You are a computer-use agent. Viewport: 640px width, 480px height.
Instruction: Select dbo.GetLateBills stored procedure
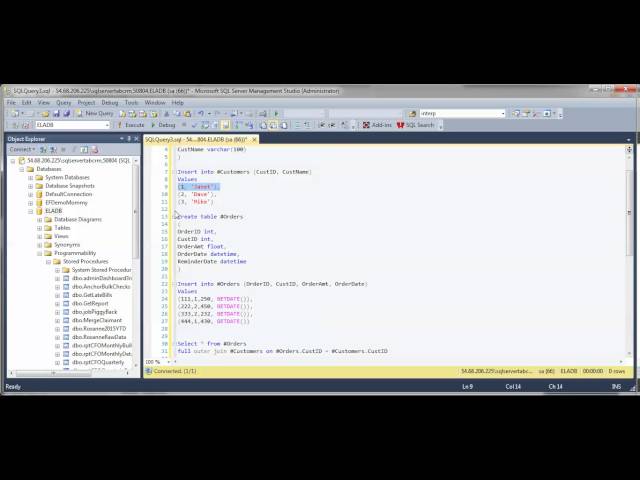[92, 295]
